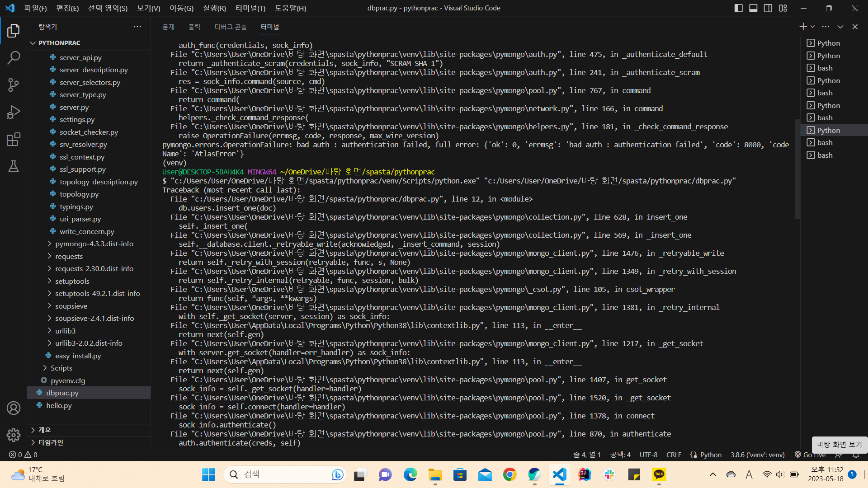Image resolution: width=868 pixels, height=488 pixels.
Task: Toggle primary side bar layout button
Action: coord(739,8)
